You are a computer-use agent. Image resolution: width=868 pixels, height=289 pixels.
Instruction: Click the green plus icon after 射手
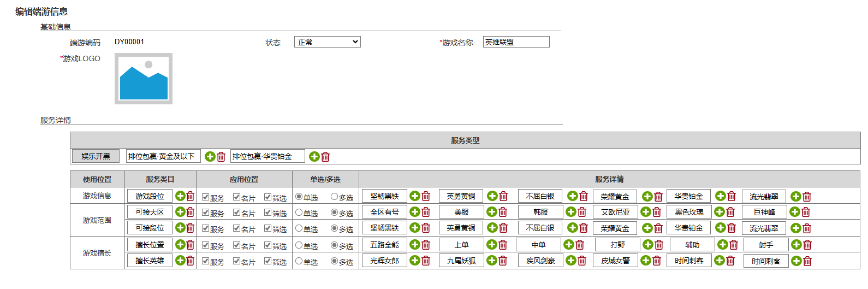tap(796, 245)
